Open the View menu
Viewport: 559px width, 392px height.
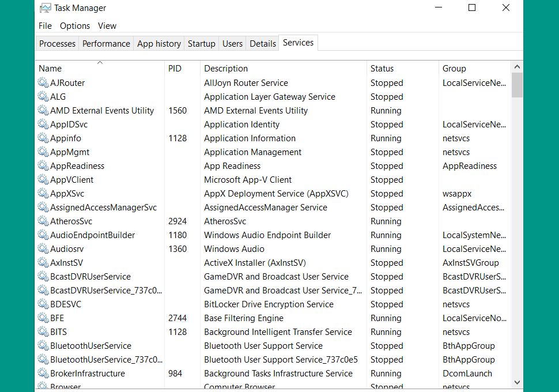[x=107, y=26]
